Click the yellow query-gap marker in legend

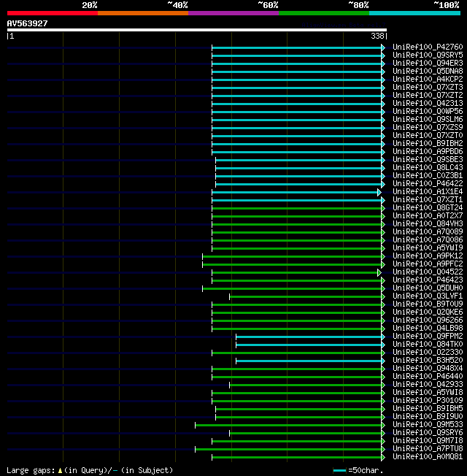pyautogui.click(x=60, y=471)
